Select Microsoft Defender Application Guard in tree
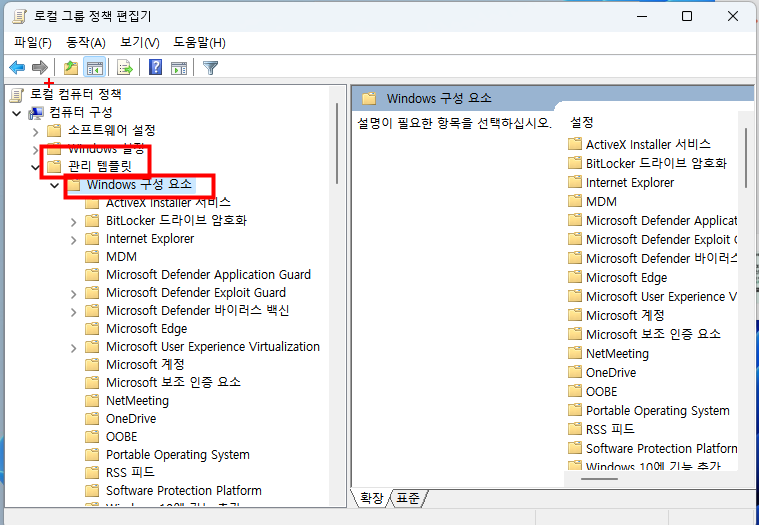Screen dimensions: 759x525 [209, 275]
